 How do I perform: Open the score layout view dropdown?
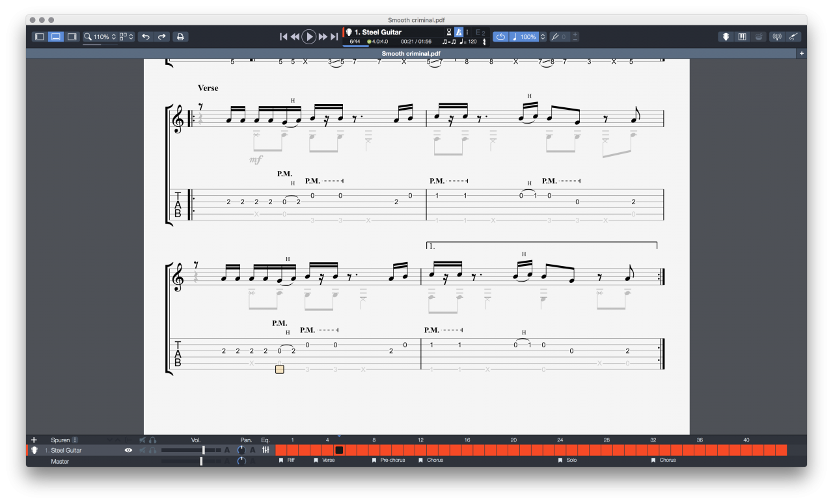[x=126, y=37]
